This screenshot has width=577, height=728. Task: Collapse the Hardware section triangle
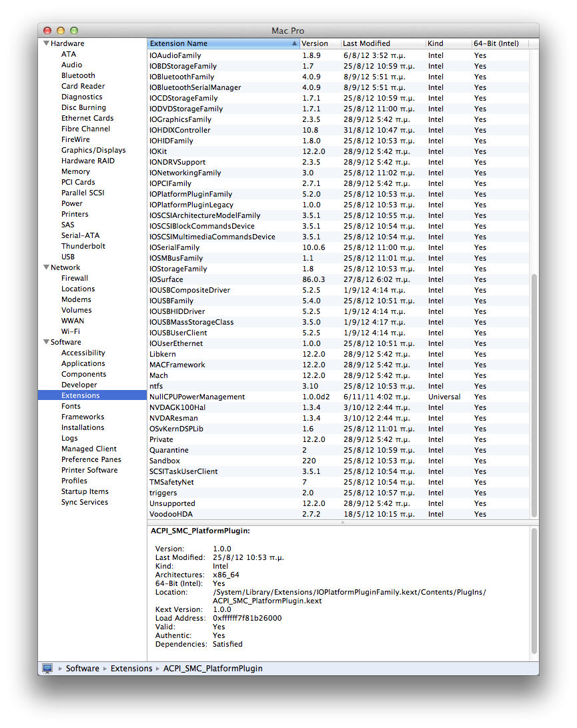click(46, 43)
